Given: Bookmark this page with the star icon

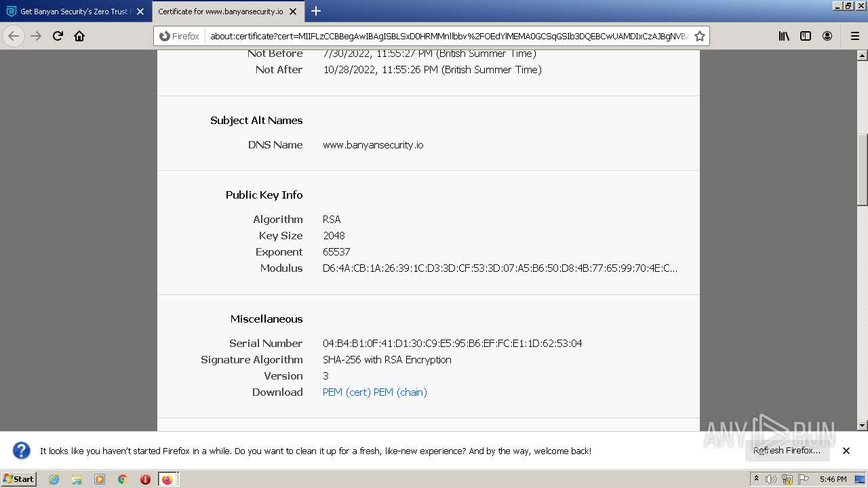Looking at the screenshot, I should [700, 36].
